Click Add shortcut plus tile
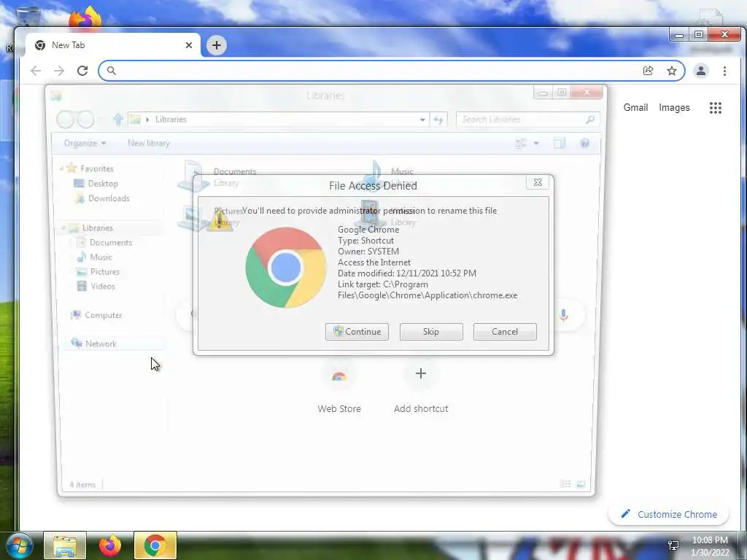747x560 pixels. [421, 387]
